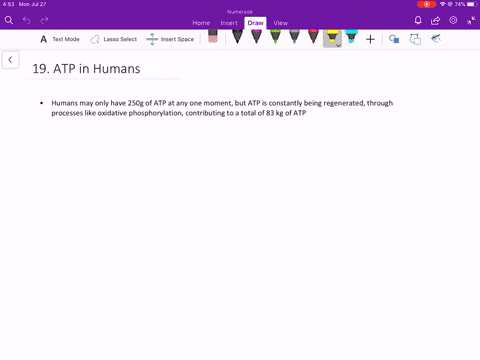Screen dimensions: 480x360
Task: Open the search magnifier icon
Action: pyautogui.click(x=9, y=20)
